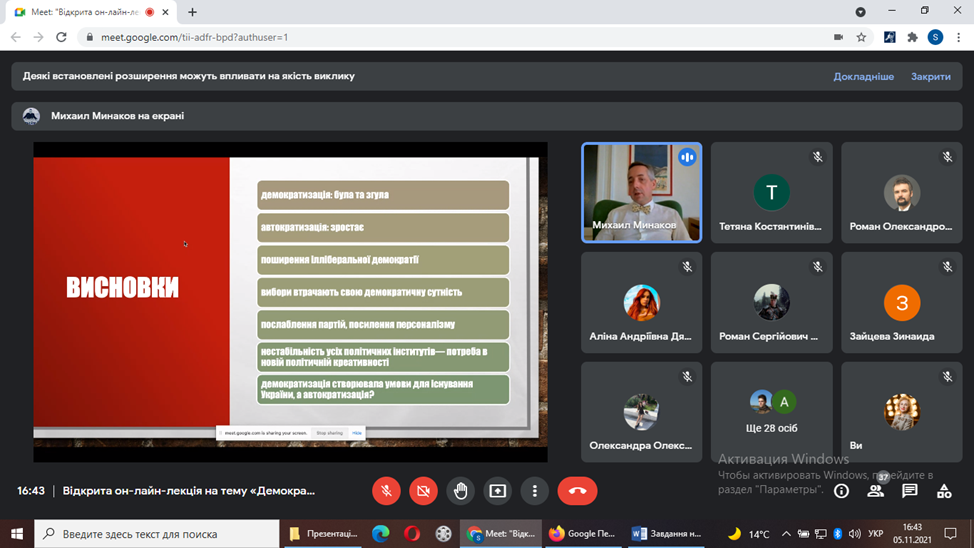Bookmark this page with the star icon
This screenshot has width=974, height=548.
click(861, 37)
